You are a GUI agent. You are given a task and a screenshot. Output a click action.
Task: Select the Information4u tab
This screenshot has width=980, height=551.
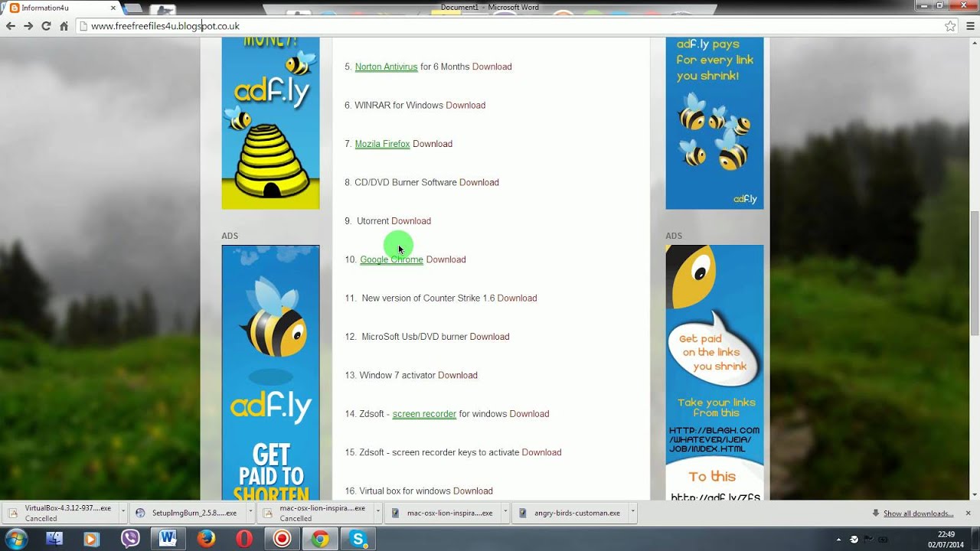coord(60,8)
